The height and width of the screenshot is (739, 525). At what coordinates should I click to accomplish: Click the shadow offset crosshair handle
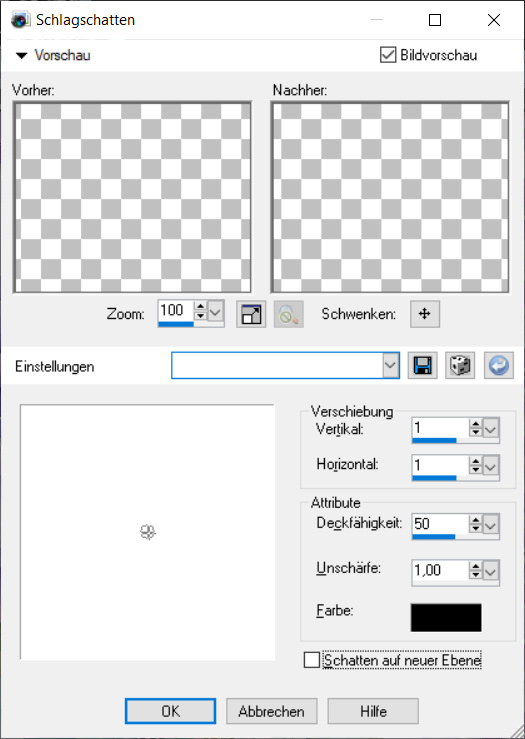(x=148, y=533)
